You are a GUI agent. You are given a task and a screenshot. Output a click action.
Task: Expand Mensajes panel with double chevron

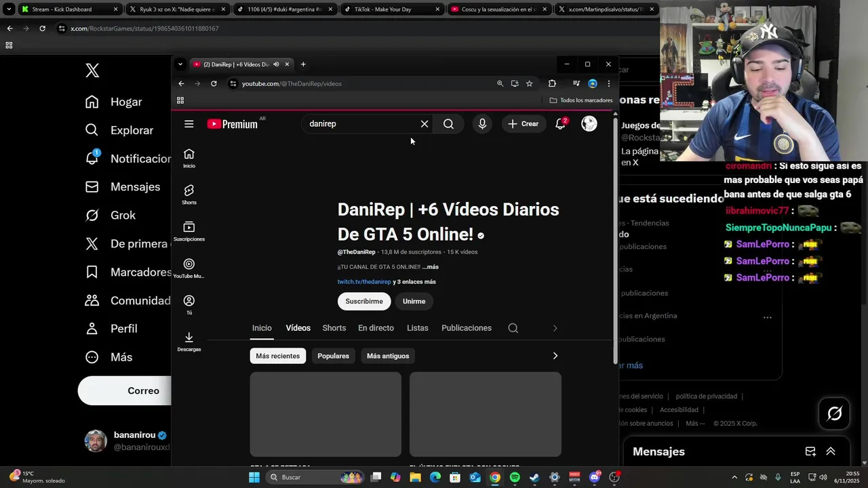coord(830,451)
